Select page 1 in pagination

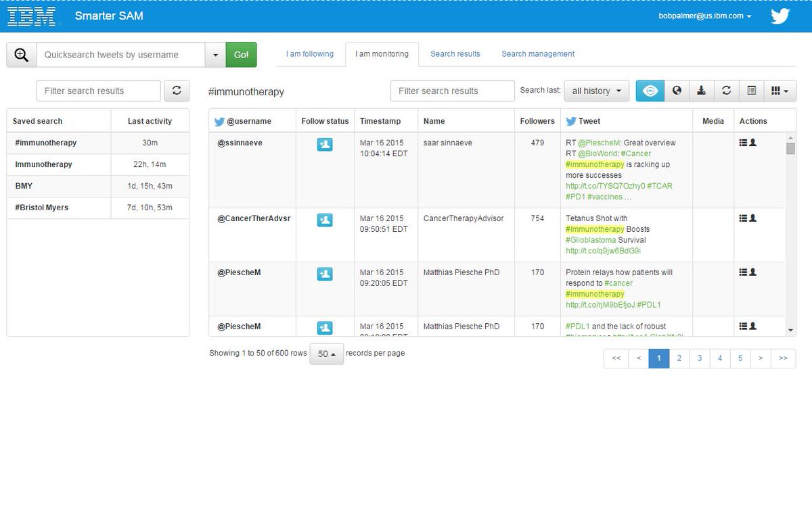coord(659,358)
